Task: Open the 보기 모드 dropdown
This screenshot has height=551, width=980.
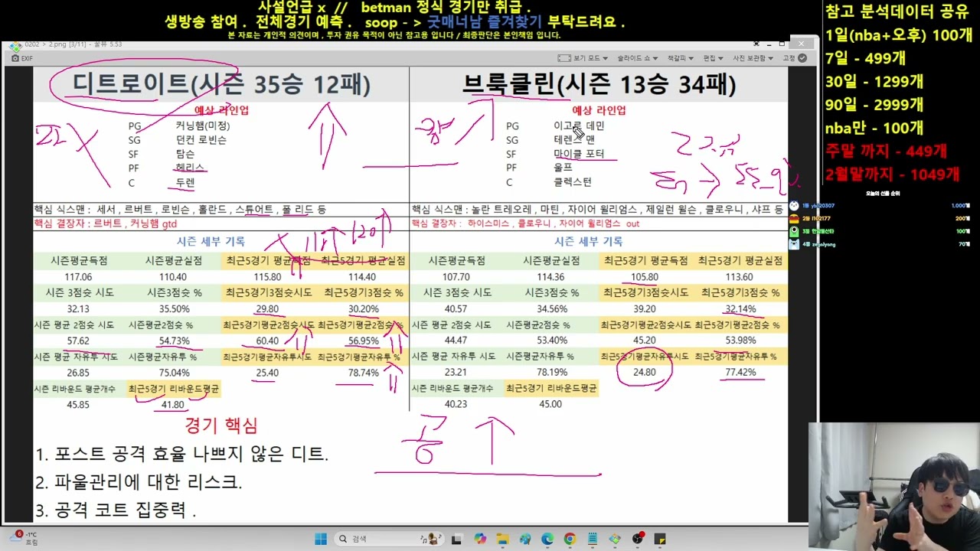Action: click(590, 58)
